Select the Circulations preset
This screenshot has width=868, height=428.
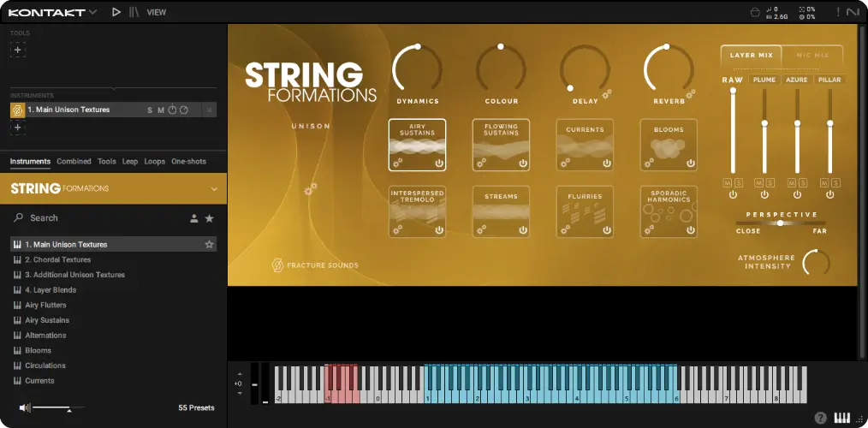(113, 366)
